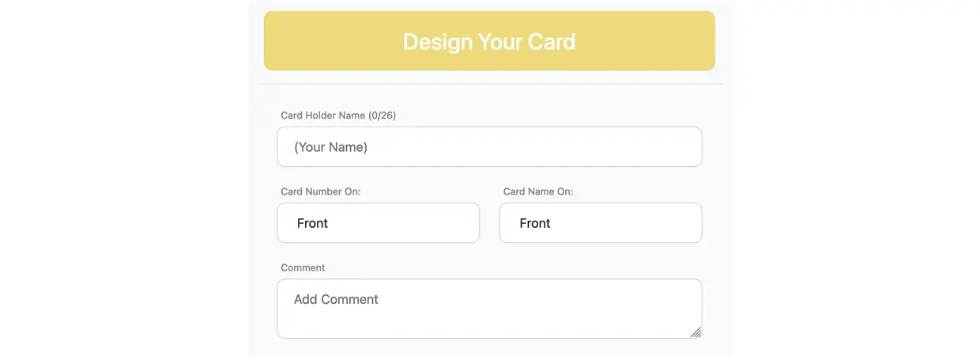Click the Comment label above the text area
Viewport: 980px width, 356px height.
click(x=303, y=267)
